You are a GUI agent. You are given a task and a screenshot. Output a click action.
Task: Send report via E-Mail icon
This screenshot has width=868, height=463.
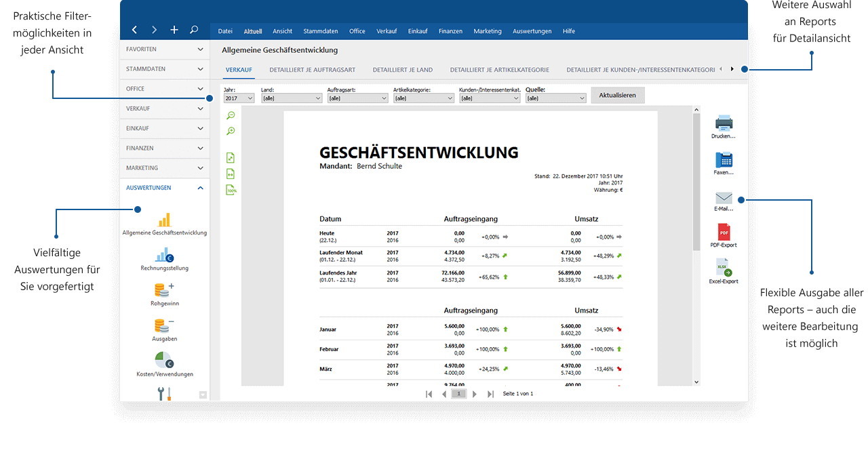click(x=724, y=197)
